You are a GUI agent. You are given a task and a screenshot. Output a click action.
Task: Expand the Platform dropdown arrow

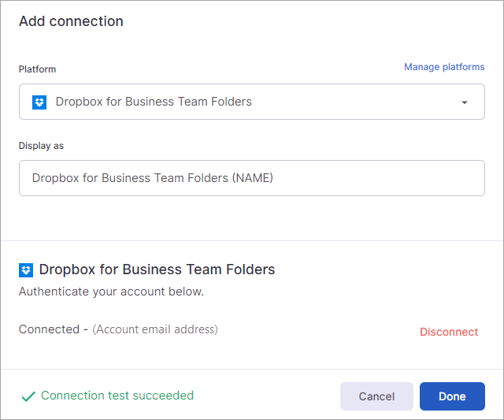pos(464,102)
